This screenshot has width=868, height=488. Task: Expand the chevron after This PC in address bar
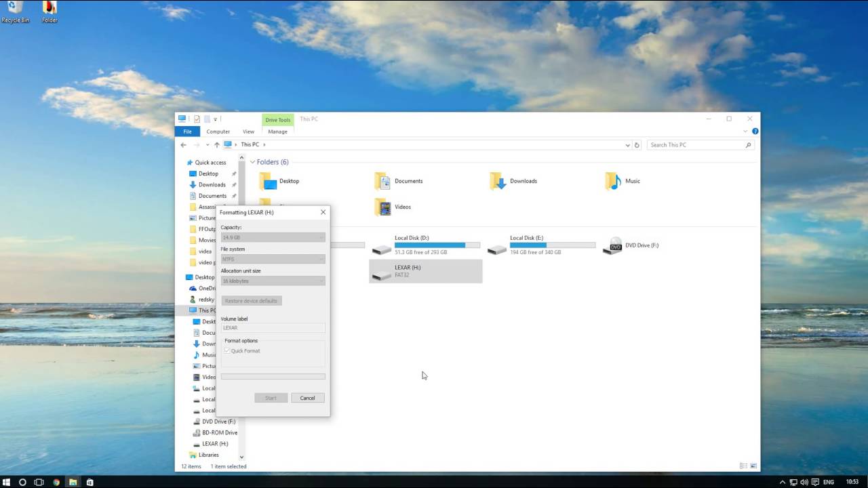tap(264, 144)
